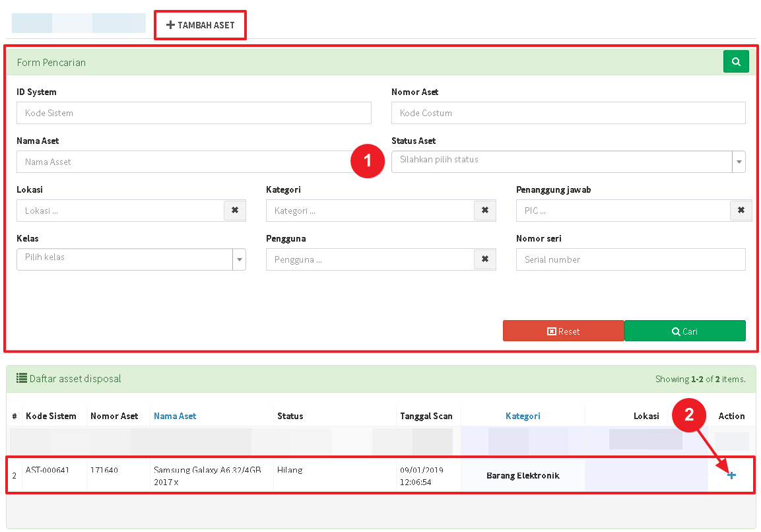Click the blue plus icon in Action column
Screen dimensions: 761x532
pos(731,475)
